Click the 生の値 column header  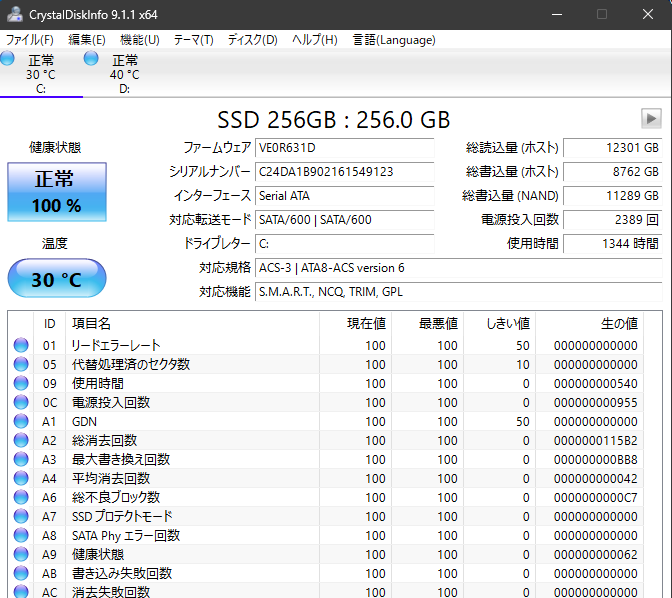[589, 324]
